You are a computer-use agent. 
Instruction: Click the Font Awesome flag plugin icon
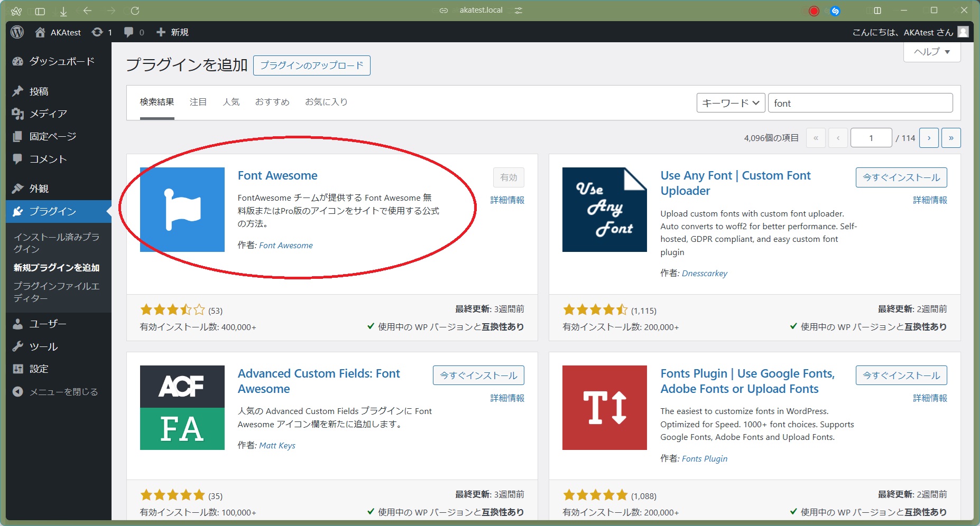182,210
